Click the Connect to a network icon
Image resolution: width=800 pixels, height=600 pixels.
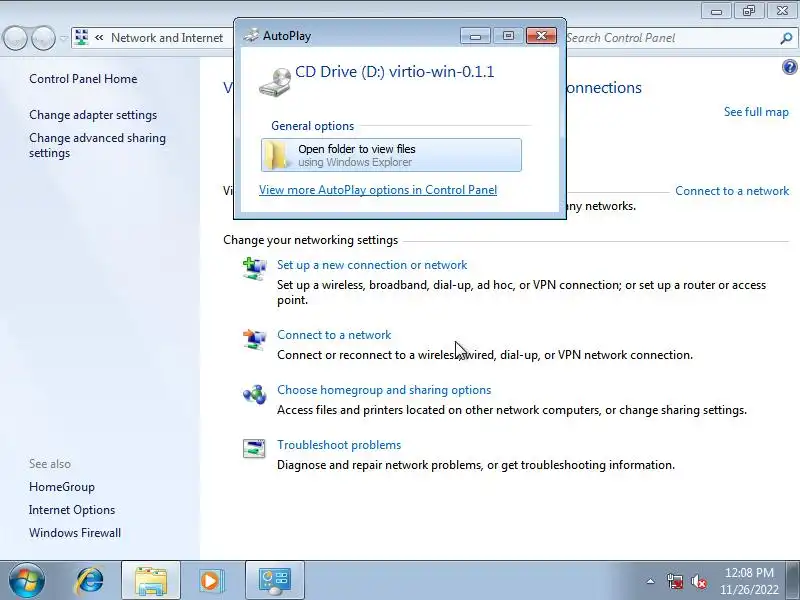[x=254, y=339]
